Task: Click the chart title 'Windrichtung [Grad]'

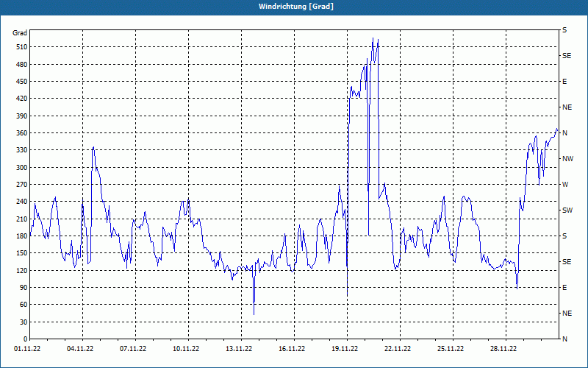Action: coord(296,7)
